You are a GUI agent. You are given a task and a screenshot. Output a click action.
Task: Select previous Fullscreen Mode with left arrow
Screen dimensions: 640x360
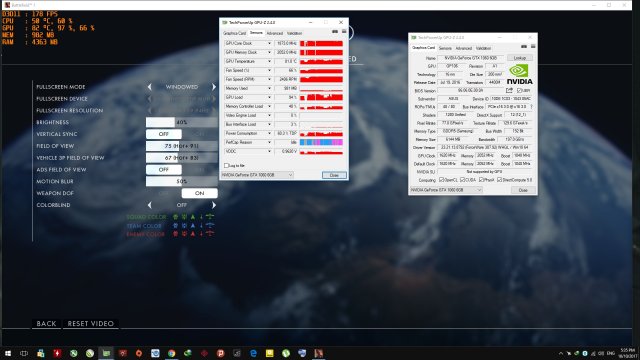[149, 87]
